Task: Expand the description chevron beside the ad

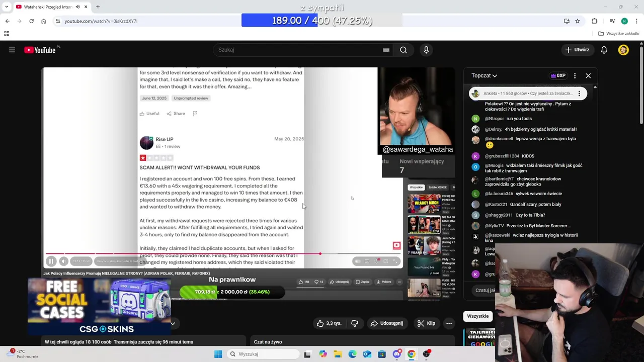Action: click(173, 323)
